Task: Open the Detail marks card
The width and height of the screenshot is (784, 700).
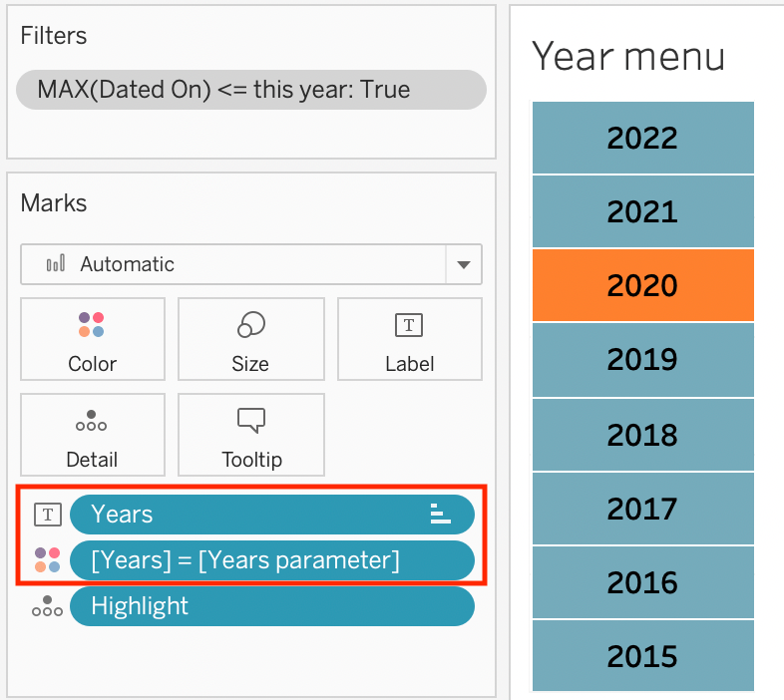Action: pos(92,435)
